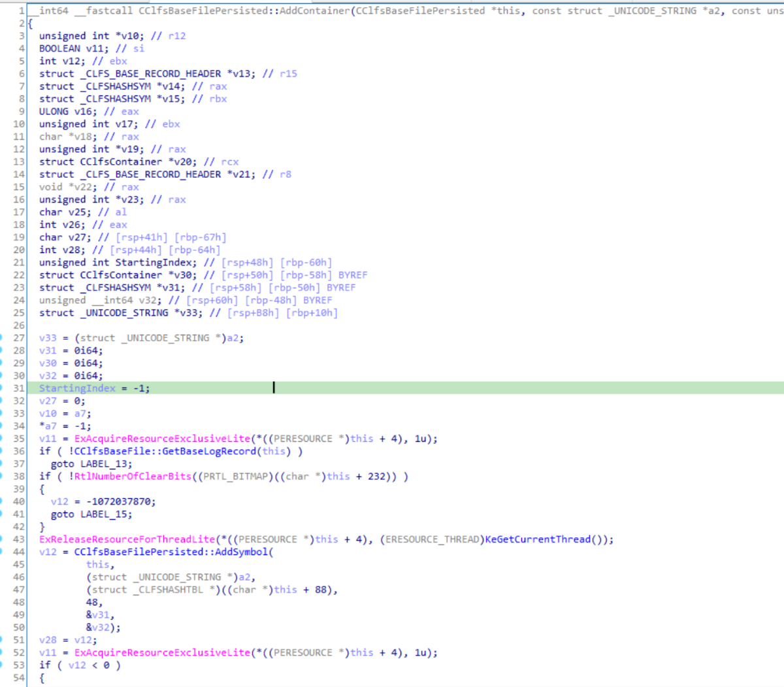Select the ULONG v16 declaration

click(x=68, y=112)
